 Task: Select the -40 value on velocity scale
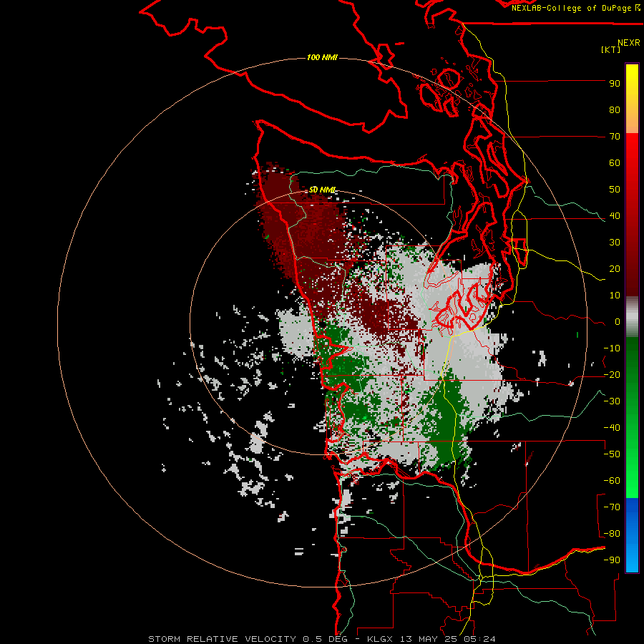point(612,428)
